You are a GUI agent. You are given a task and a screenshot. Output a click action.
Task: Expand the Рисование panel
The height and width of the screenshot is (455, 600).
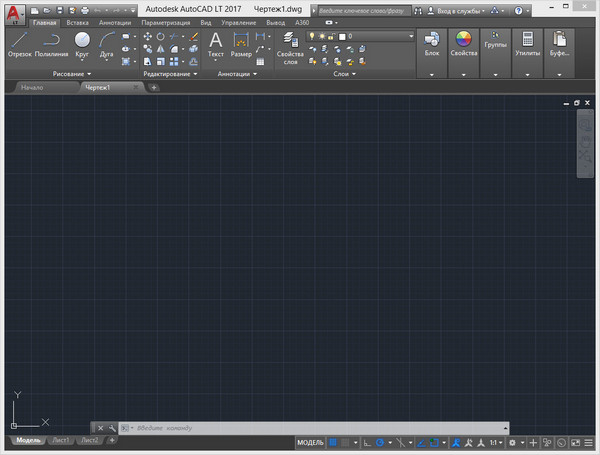tap(72, 74)
